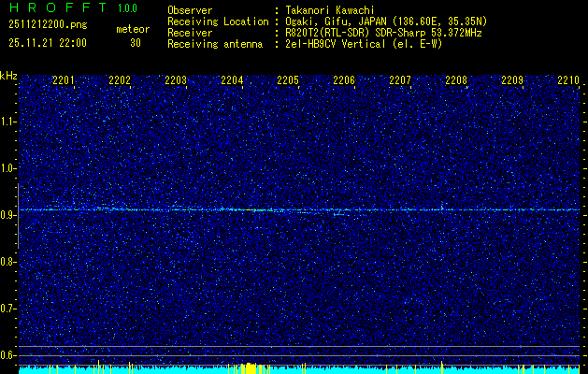Click the Receiving antenna label
Screen dimensions: 588x374
click(x=215, y=44)
